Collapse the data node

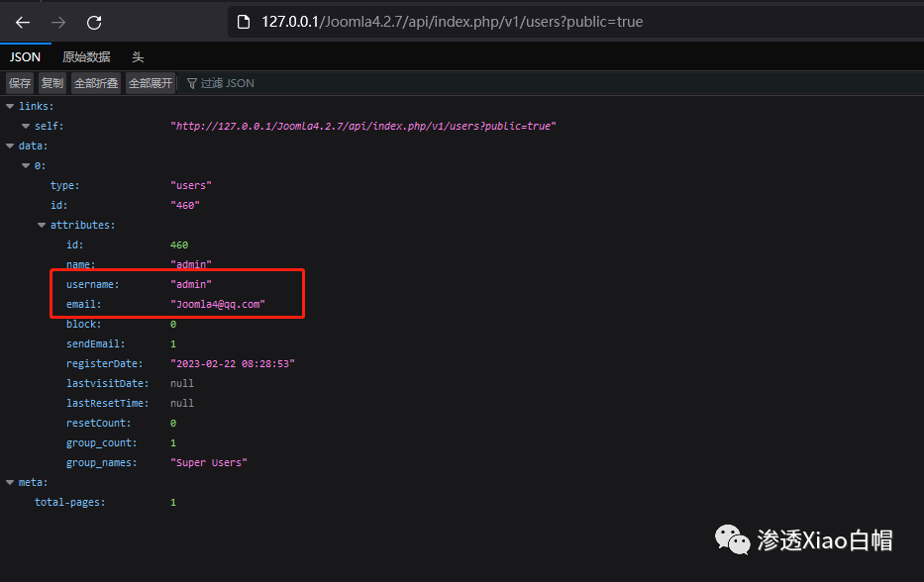pos(10,145)
